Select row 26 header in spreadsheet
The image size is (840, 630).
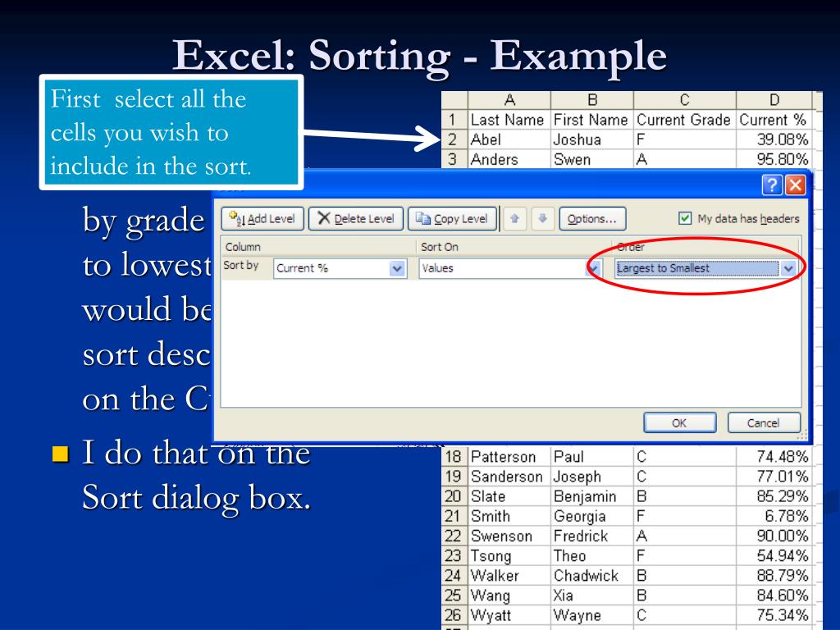[x=454, y=615]
